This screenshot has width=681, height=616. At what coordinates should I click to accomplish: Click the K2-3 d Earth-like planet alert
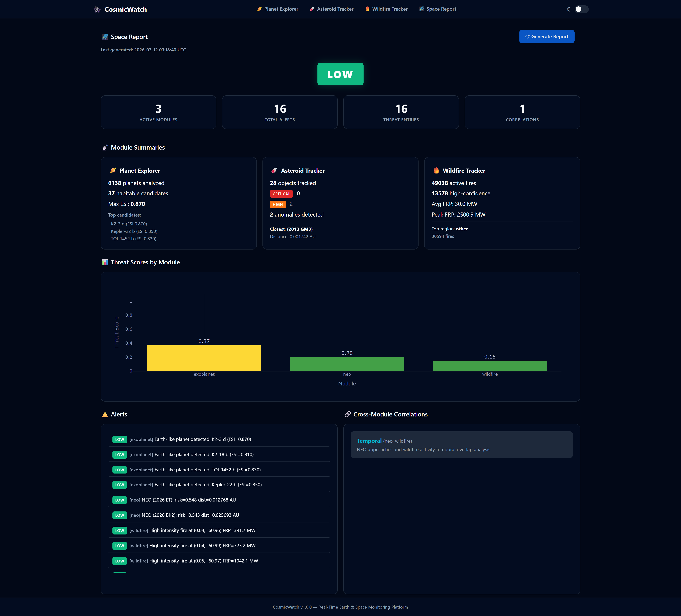pos(219,439)
